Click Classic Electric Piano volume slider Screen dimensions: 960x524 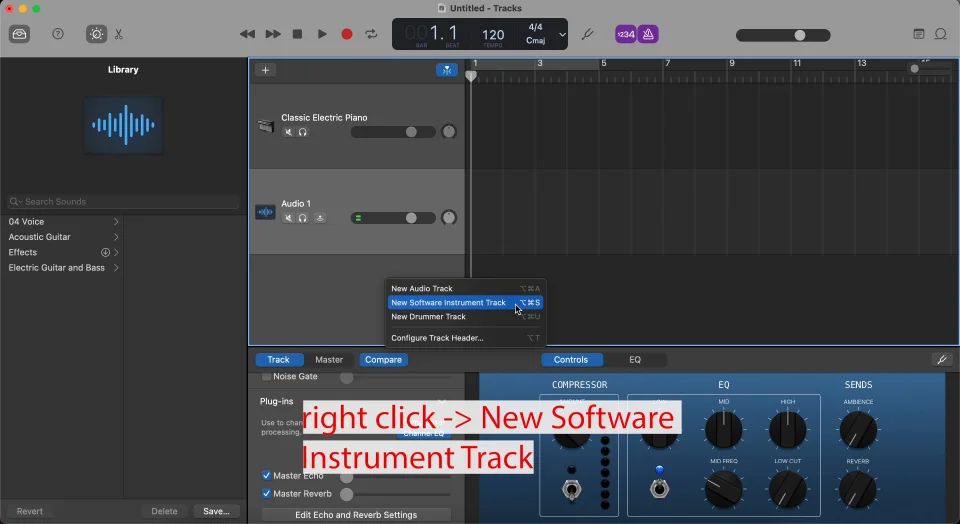pos(393,132)
